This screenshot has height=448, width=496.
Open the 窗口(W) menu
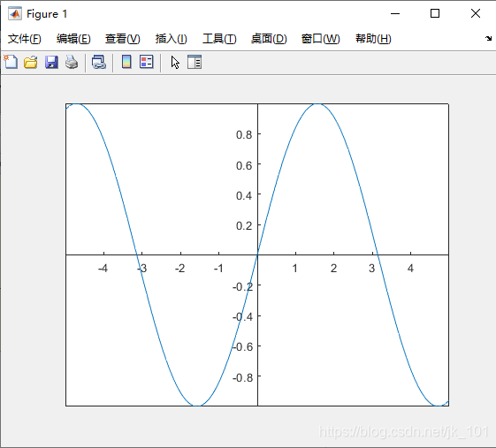[320, 39]
